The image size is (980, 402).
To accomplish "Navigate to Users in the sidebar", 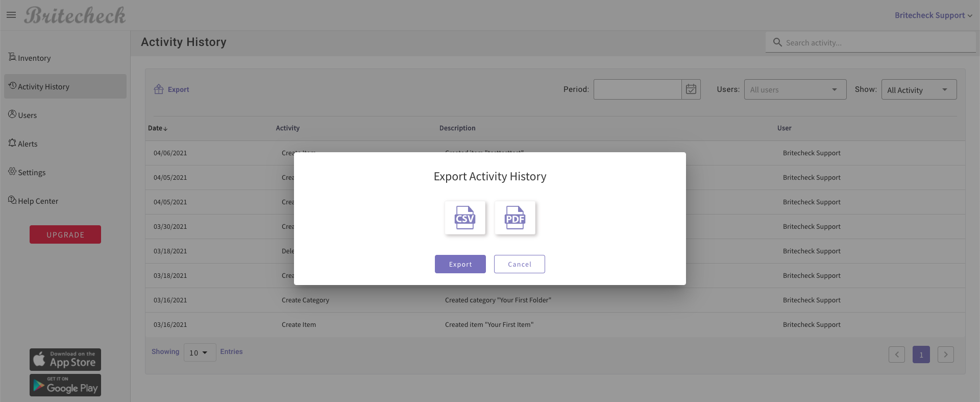I will coord(65,115).
